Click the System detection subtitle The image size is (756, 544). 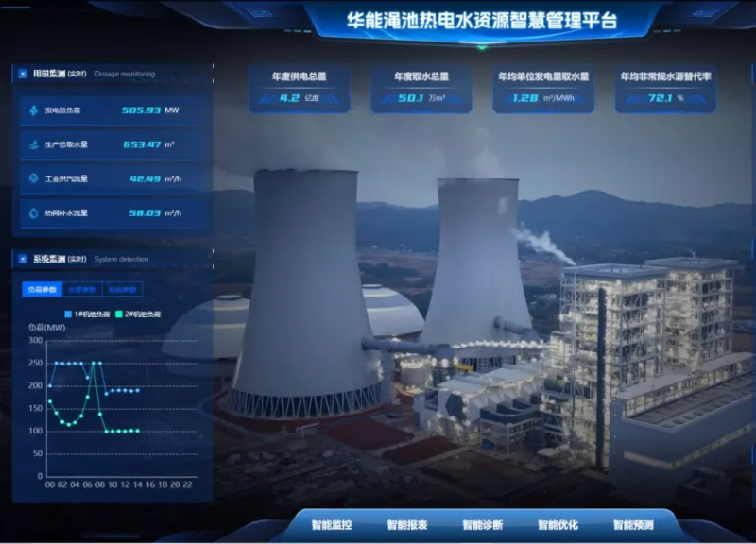122,259
